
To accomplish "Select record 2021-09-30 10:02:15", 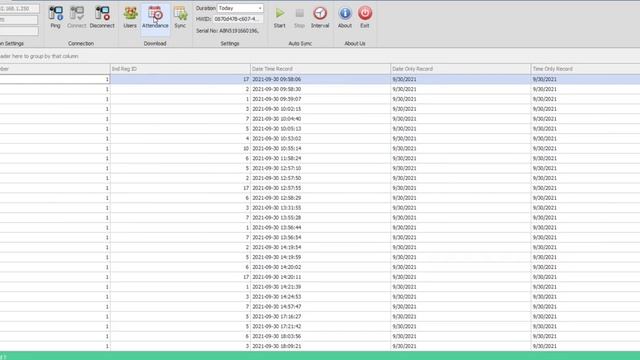I will click(x=320, y=109).
